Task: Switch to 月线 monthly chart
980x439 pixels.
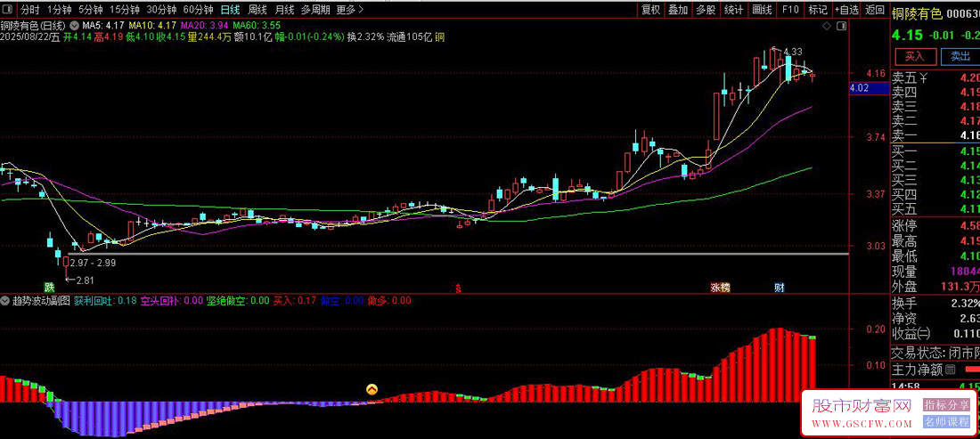Action: (x=284, y=10)
